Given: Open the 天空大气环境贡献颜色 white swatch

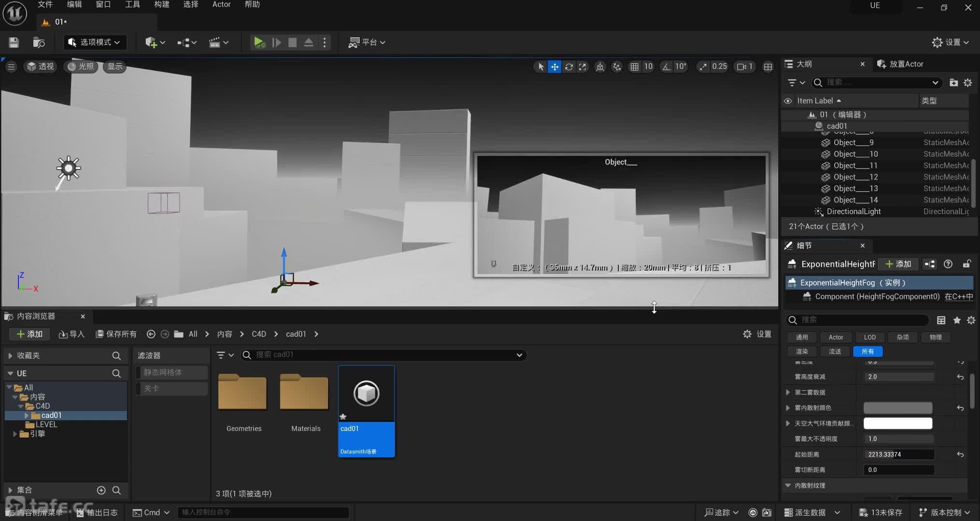Looking at the screenshot, I should 897,424.
